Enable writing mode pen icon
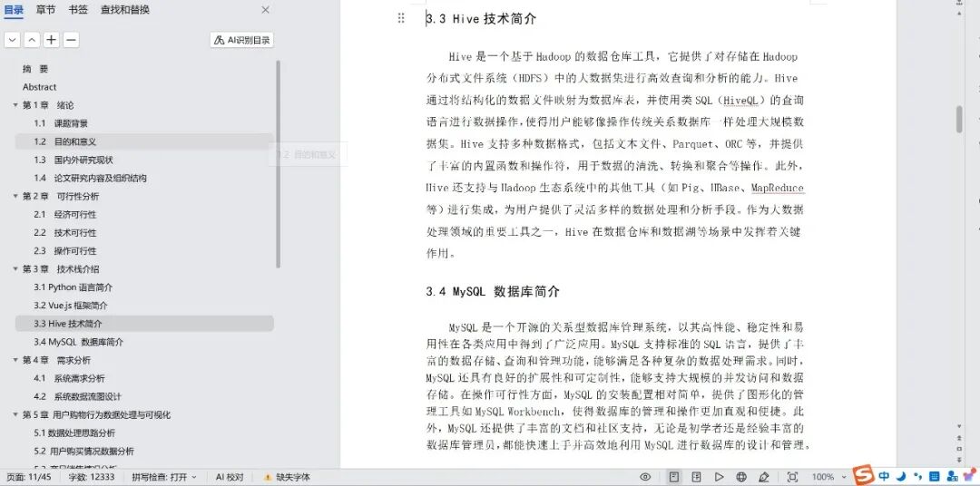This screenshot has width=980, height=486. 764,477
